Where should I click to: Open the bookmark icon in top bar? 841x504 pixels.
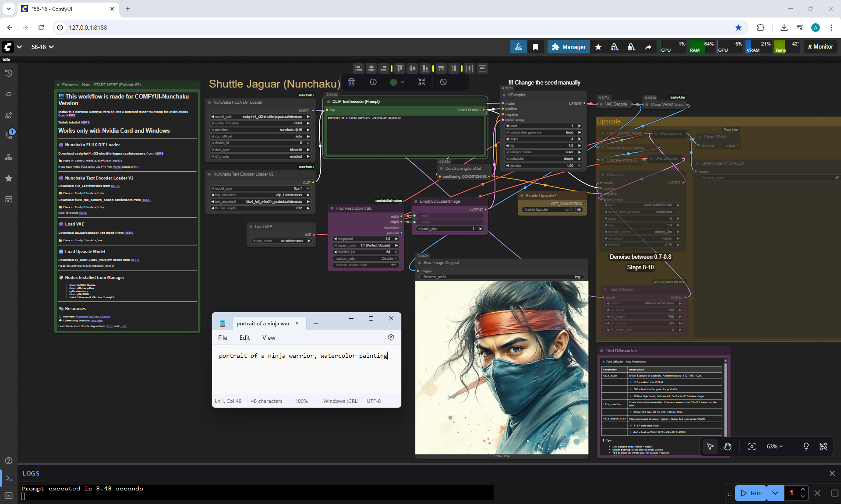pos(535,47)
